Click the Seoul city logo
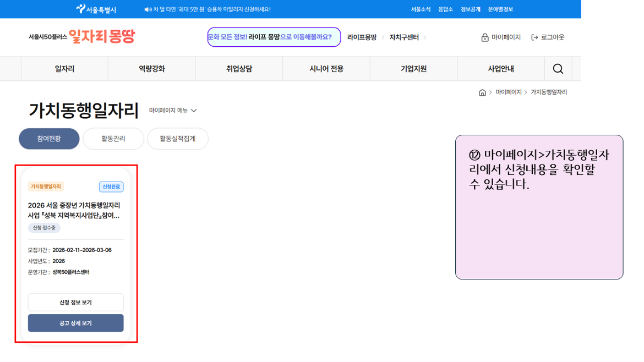Image resolution: width=644 pixels, height=362 pixels. tap(96, 9)
